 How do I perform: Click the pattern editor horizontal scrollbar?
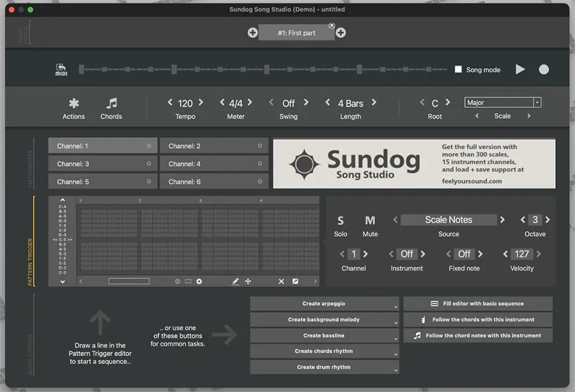point(129,281)
